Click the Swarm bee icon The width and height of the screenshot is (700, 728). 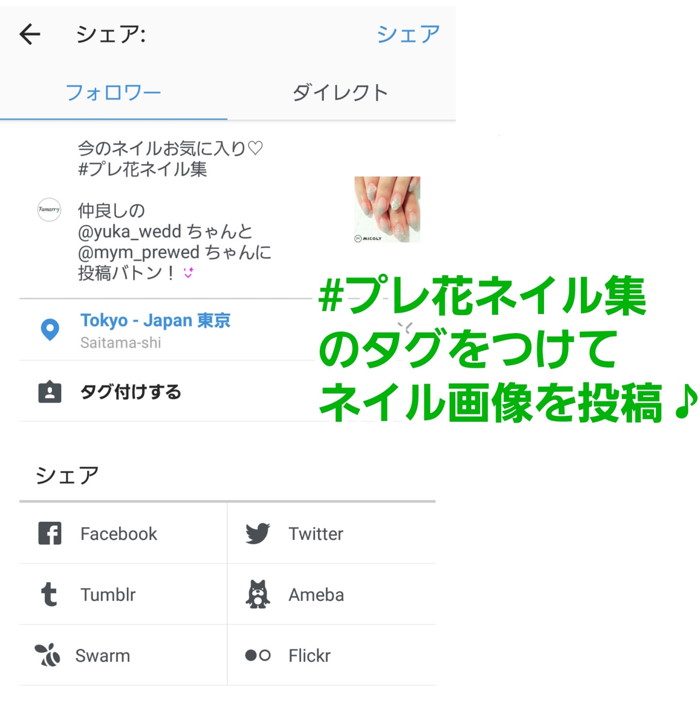point(48,655)
